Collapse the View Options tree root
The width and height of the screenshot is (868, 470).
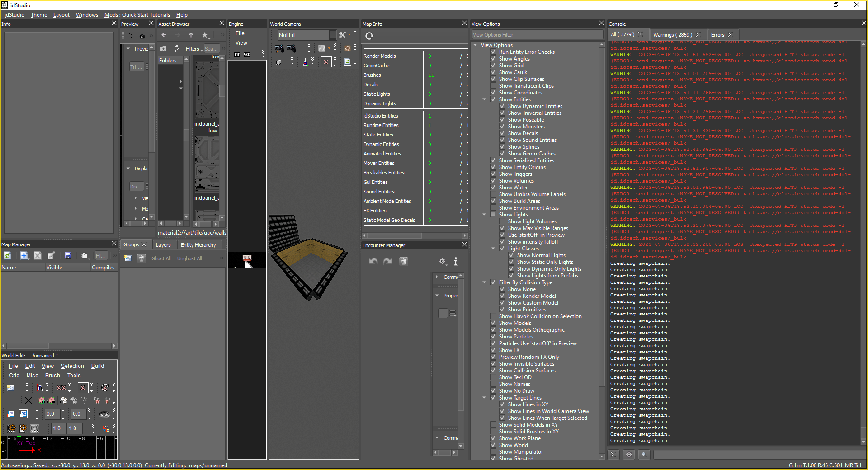click(x=476, y=45)
